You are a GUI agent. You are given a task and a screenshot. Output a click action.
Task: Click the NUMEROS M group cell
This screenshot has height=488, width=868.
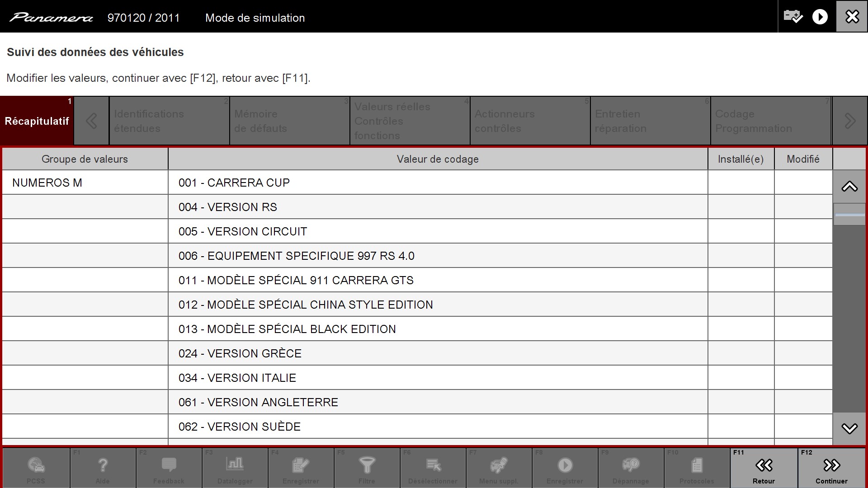tap(85, 183)
